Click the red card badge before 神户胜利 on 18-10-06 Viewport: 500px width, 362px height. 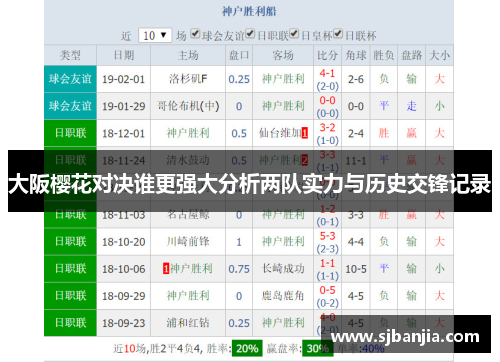(x=166, y=268)
